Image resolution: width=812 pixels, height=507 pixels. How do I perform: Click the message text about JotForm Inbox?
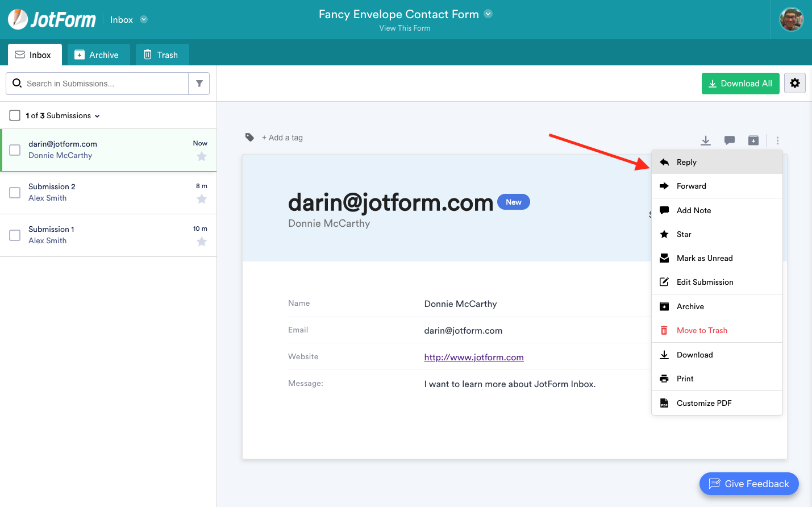pos(510,384)
